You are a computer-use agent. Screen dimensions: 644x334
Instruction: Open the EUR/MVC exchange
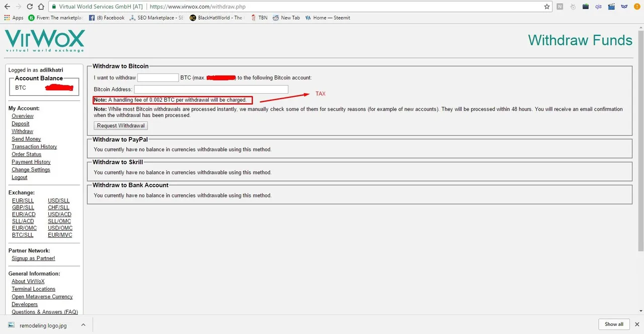click(x=60, y=235)
